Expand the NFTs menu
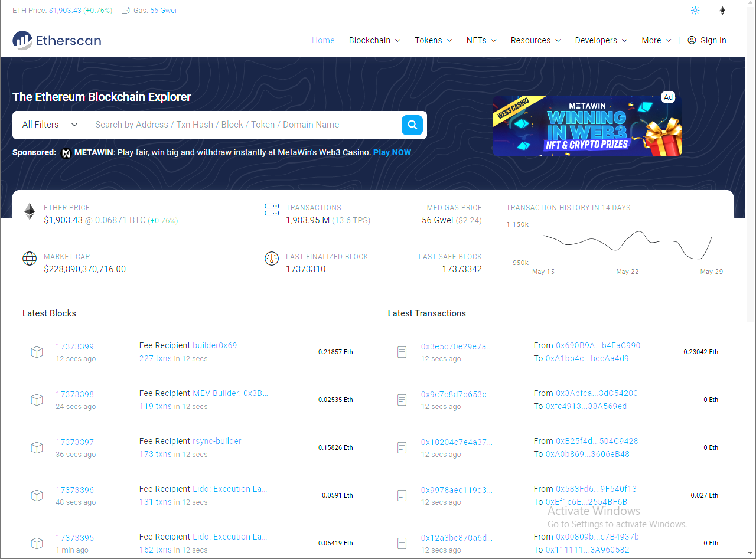 481,40
